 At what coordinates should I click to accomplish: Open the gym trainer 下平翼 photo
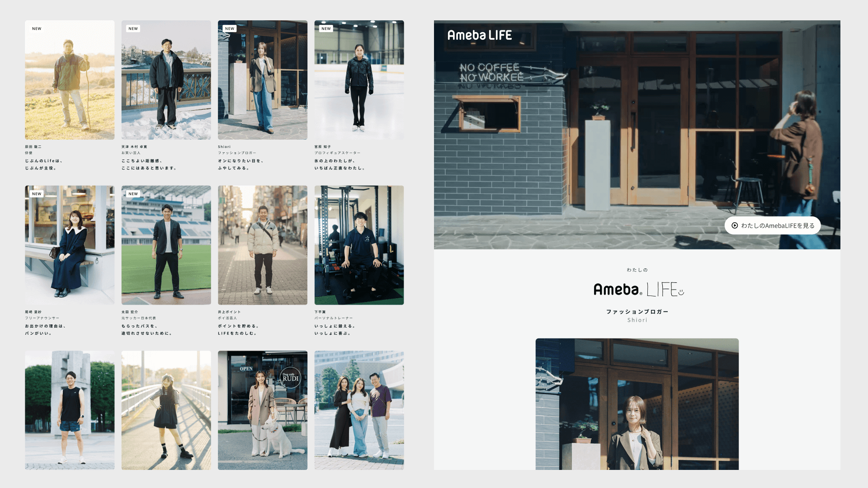(x=359, y=245)
